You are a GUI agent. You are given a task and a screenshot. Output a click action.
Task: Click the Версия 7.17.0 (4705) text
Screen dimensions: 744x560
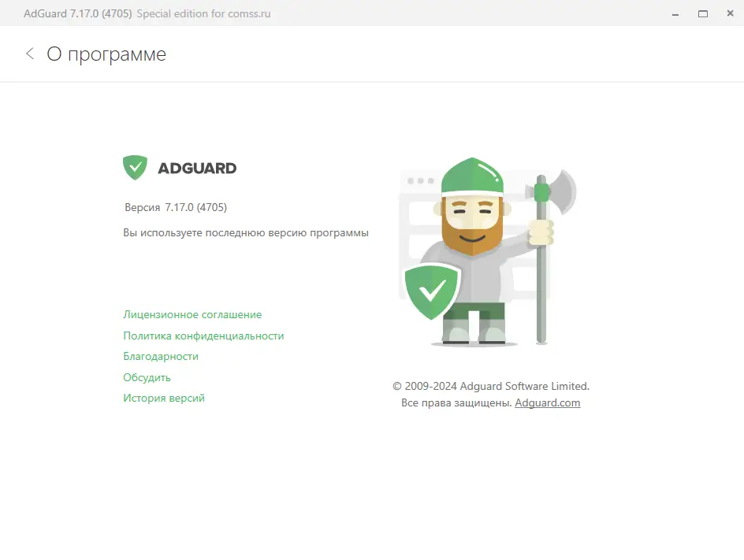click(x=176, y=207)
